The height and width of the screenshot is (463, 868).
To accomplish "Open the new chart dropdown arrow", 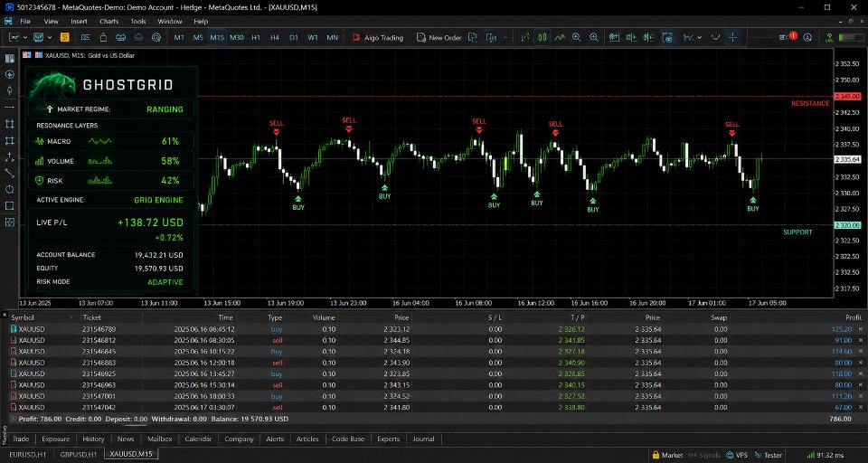I will click(25, 38).
